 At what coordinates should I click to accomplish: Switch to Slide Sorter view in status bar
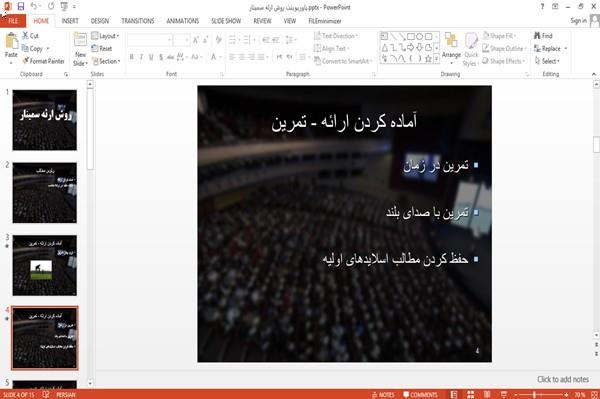pos(471,394)
